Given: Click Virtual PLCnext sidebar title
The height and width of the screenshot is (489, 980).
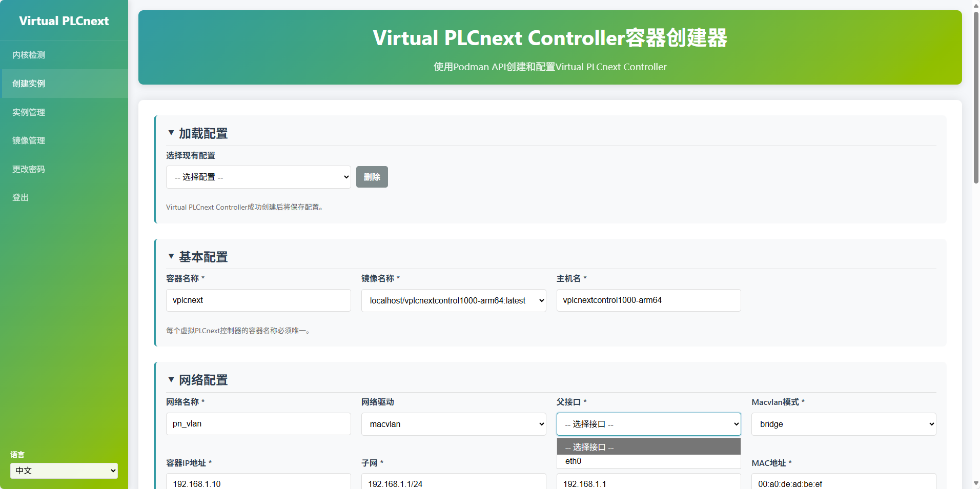Looking at the screenshot, I should [64, 21].
